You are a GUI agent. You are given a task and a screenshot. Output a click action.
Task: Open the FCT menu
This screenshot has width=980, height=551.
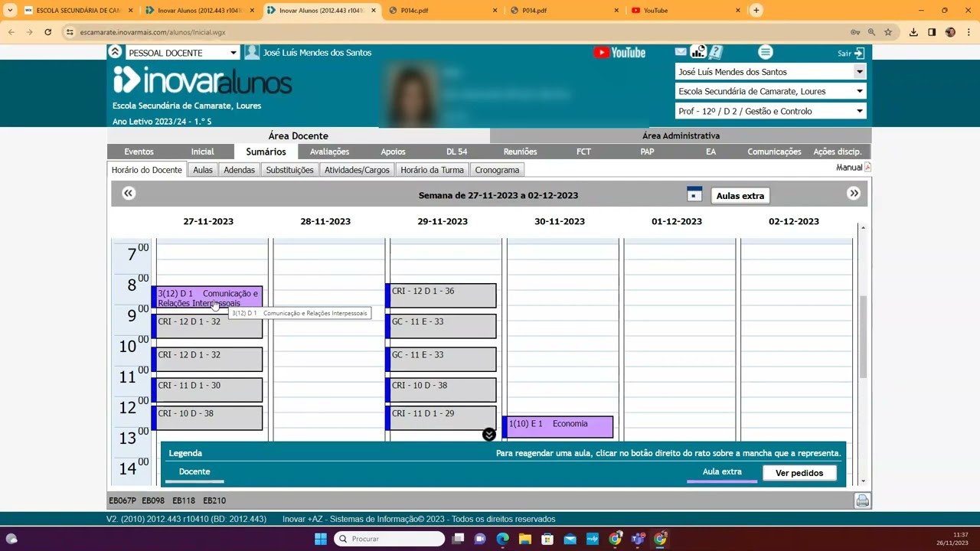[583, 152]
